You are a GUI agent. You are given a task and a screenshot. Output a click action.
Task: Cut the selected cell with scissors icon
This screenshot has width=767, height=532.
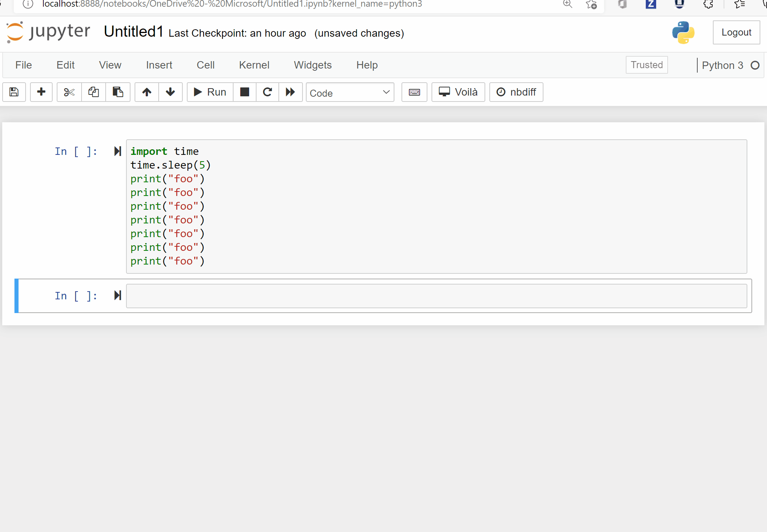tap(69, 92)
